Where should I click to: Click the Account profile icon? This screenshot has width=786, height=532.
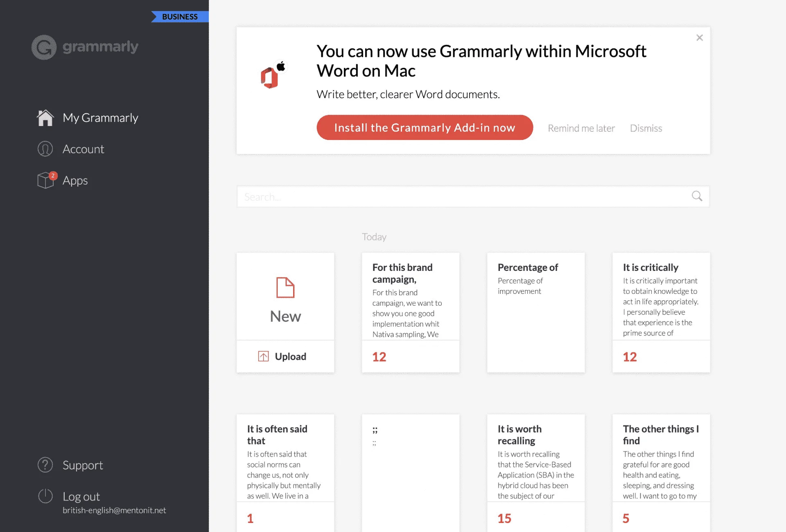(x=45, y=149)
